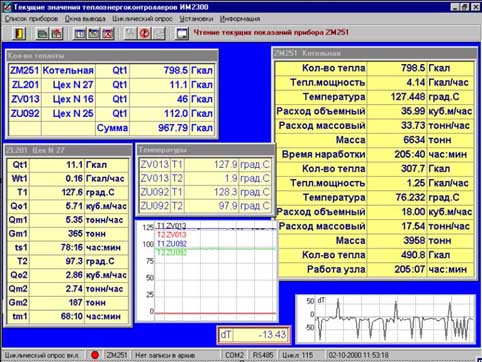Viewport: 482px width, 362px height.
Task: Click the toolbar icon with red up arrow
Action: click(56, 33)
